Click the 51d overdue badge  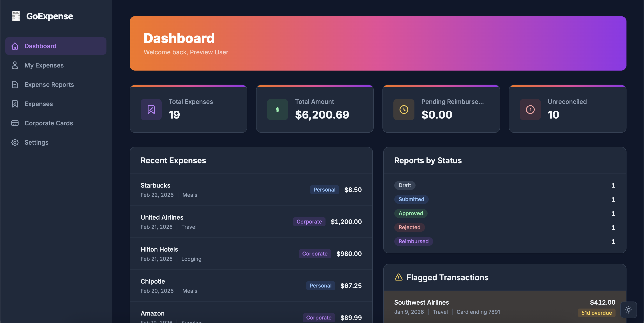pos(596,313)
